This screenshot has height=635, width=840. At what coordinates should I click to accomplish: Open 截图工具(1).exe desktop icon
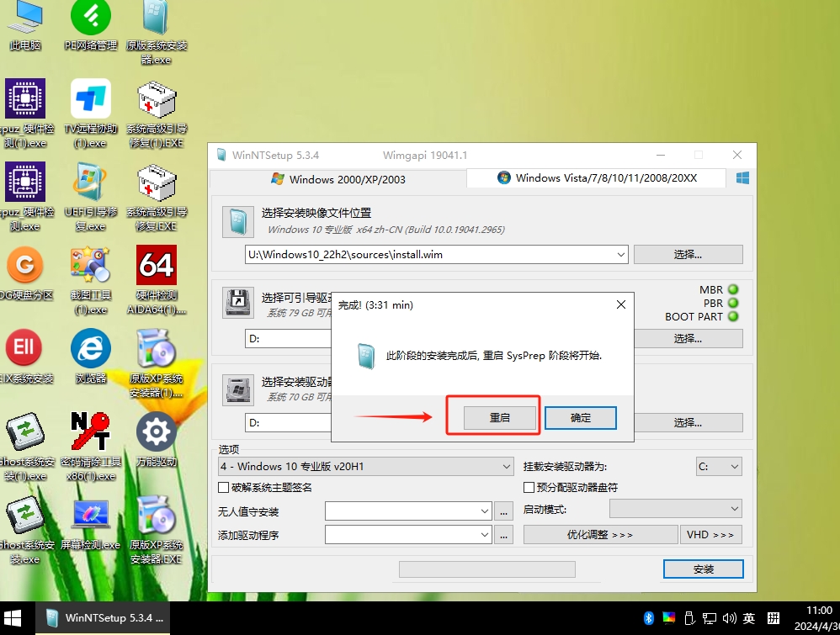[x=91, y=280]
